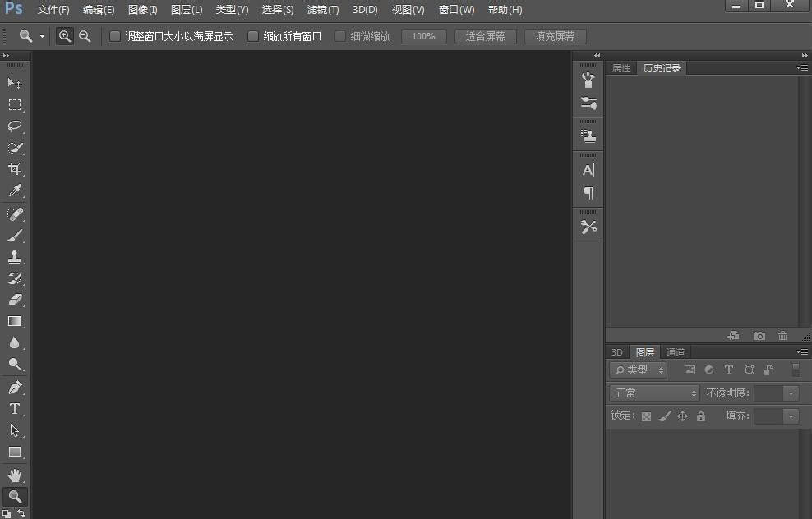Select the Hand tool
The height and width of the screenshot is (519, 812).
[15, 474]
